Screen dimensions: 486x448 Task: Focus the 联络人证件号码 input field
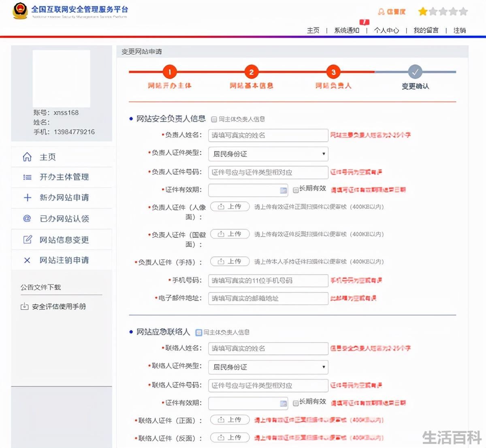268,385
